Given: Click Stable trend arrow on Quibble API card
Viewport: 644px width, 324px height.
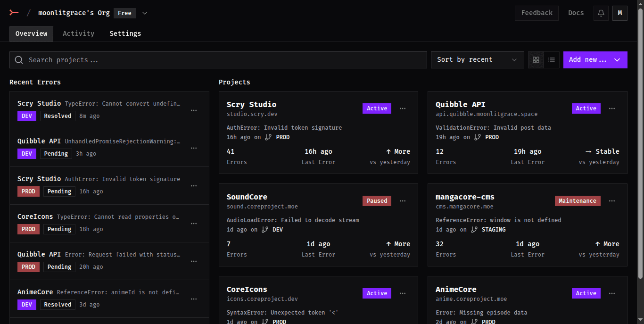Looking at the screenshot, I should pyautogui.click(x=588, y=151).
